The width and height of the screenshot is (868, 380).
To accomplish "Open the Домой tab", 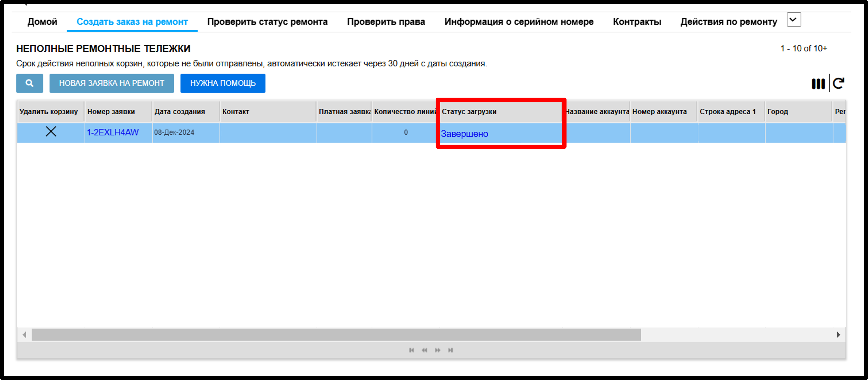I will point(42,22).
